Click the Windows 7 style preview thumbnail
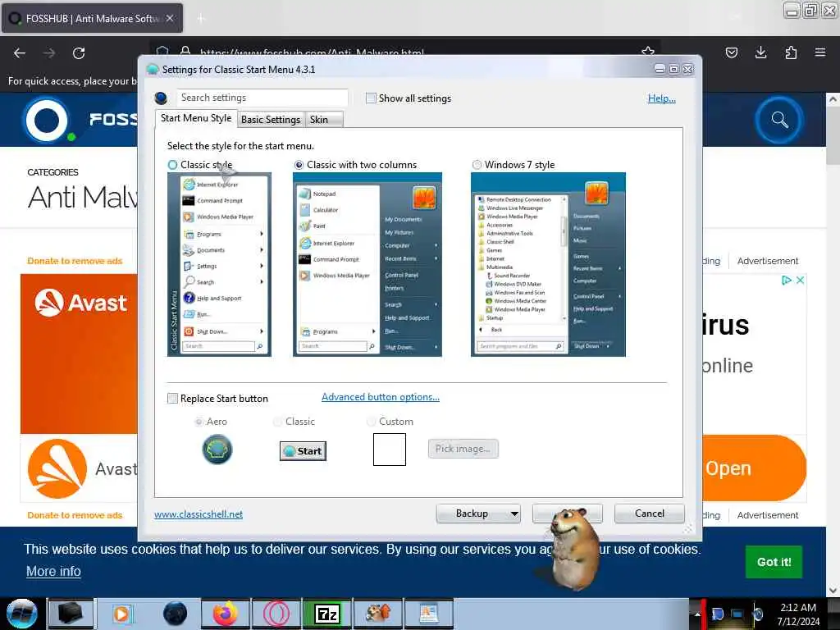 548,265
